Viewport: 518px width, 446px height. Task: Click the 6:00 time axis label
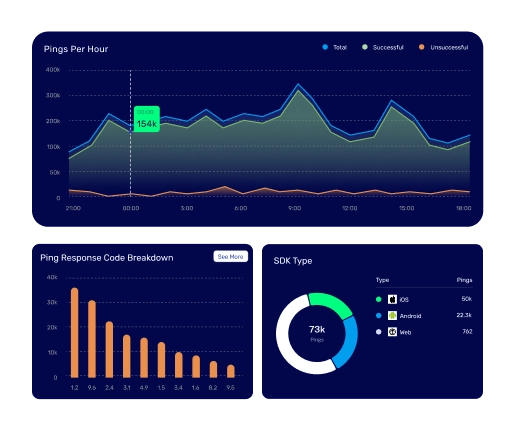coord(241,208)
